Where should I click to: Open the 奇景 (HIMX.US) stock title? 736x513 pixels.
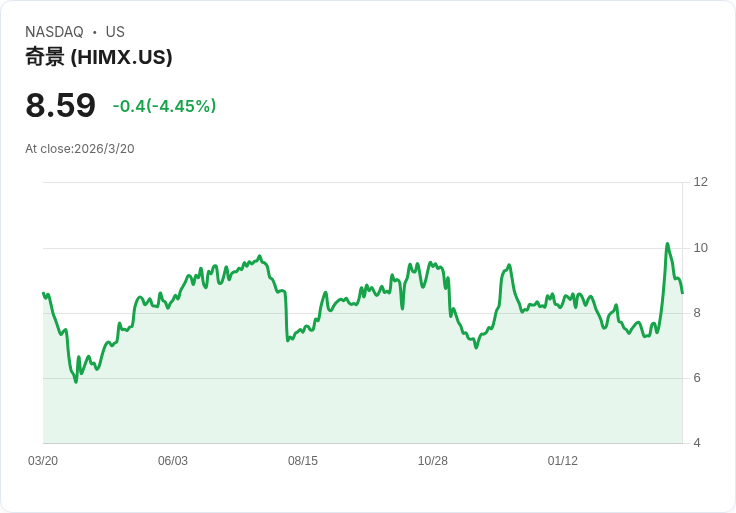[x=99, y=57]
